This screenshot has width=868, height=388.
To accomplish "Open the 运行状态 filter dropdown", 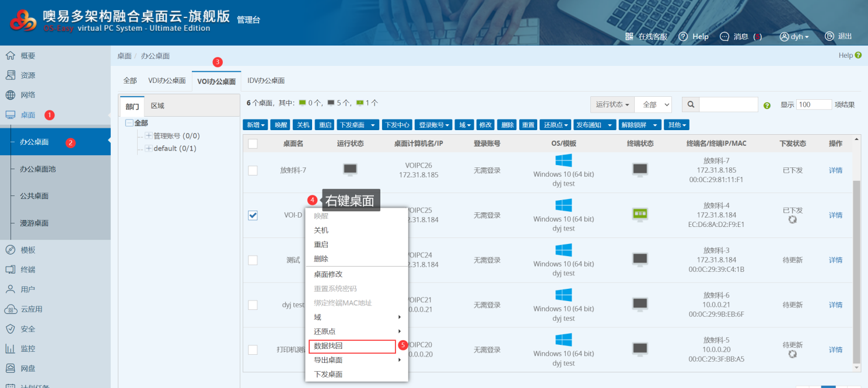I will 612,104.
